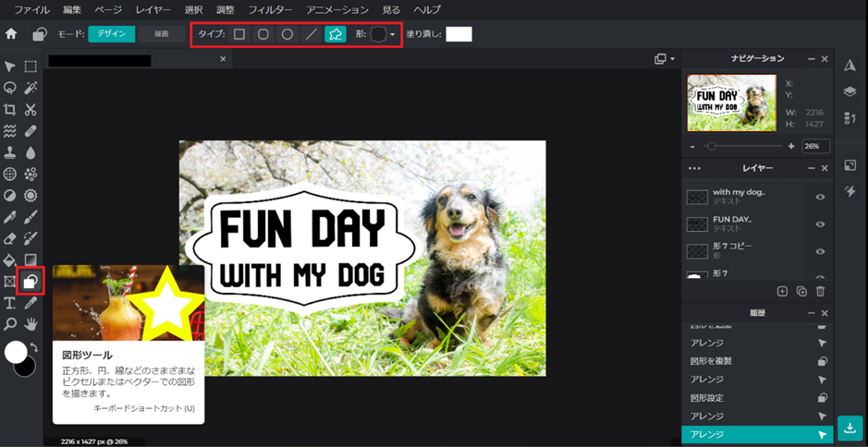
Task: Close the open document tab
Action: click(223, 58)
